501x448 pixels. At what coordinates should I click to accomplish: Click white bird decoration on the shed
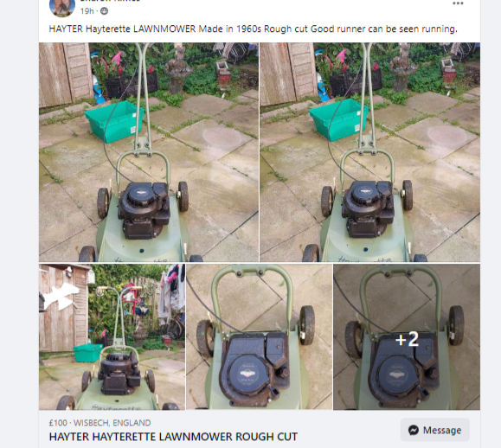[x=61, y=296]
